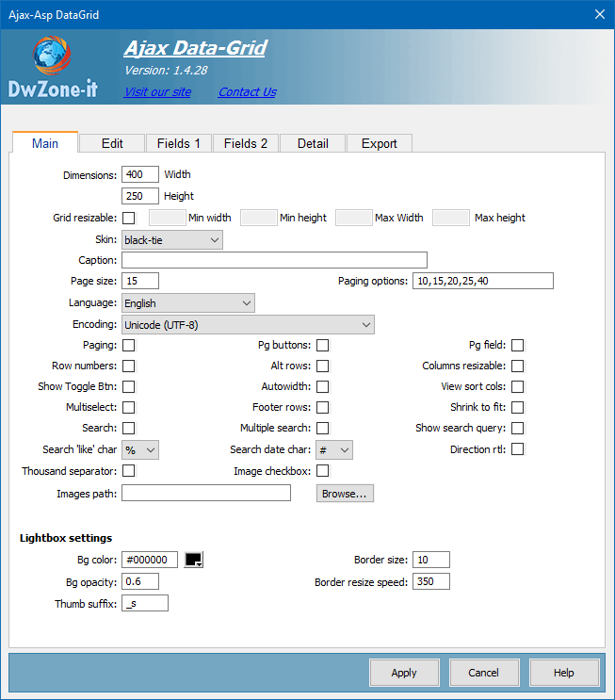
Task: Enable Alt rows checkbox
Action: pos(323,366)
